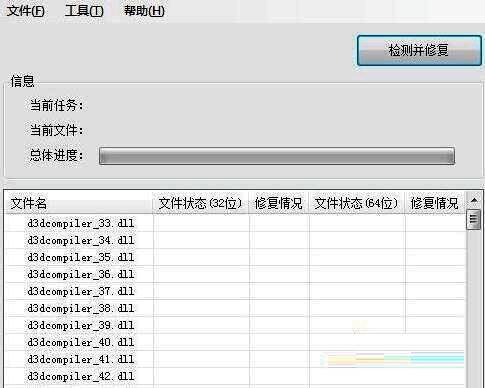This screenshot has height=388, width=485.
Task: Click the 信息 group label
Action: pyautogui.click(x=22, y=81)
